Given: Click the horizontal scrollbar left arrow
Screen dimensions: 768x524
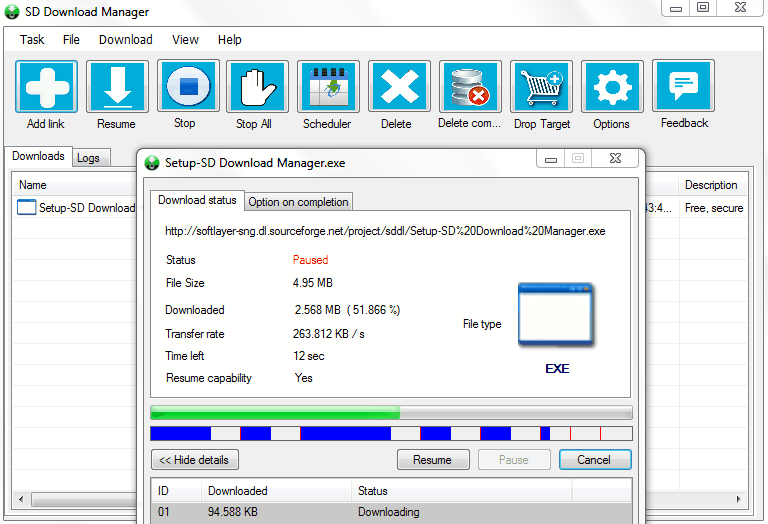Looking at the screenshot, I should [21, 500].
